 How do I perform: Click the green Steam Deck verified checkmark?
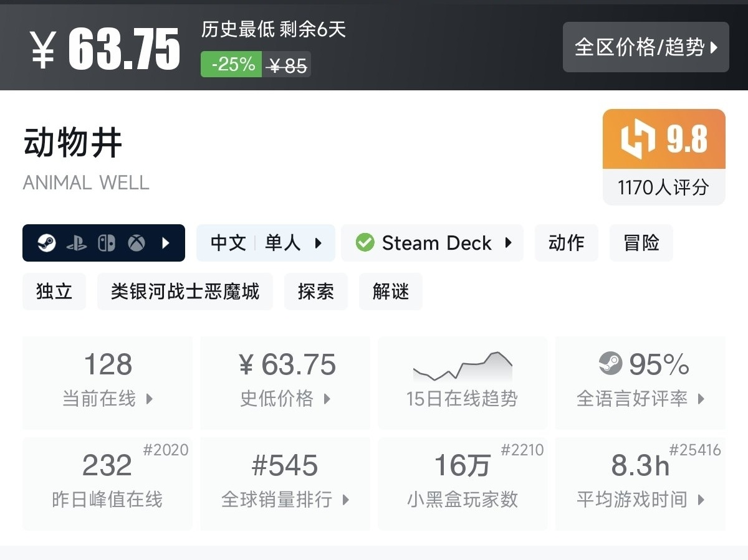pos(365,243)
